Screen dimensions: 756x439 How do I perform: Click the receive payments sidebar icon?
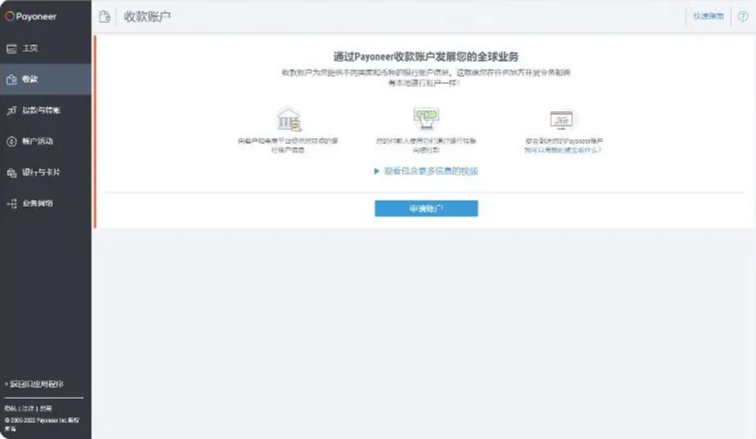point(12,80)
